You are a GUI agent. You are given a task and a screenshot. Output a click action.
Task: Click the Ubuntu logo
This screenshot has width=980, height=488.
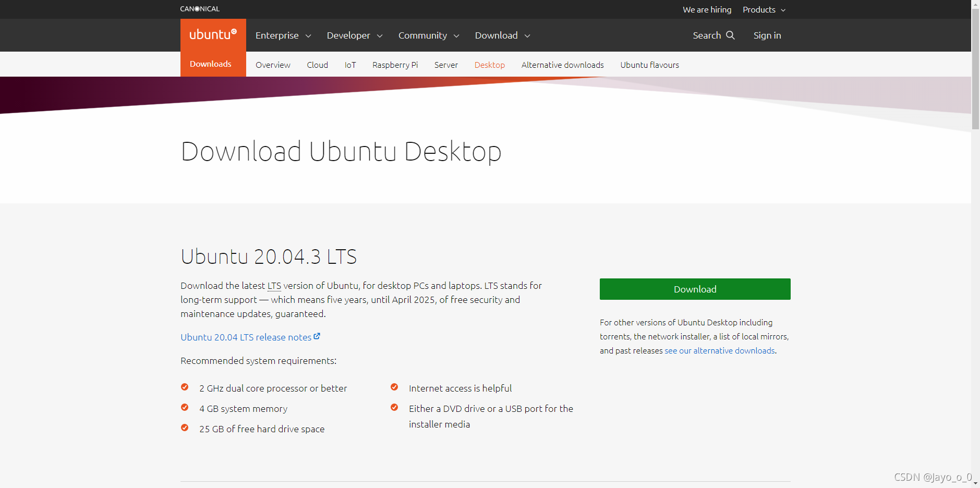click(x=213, y=35)
